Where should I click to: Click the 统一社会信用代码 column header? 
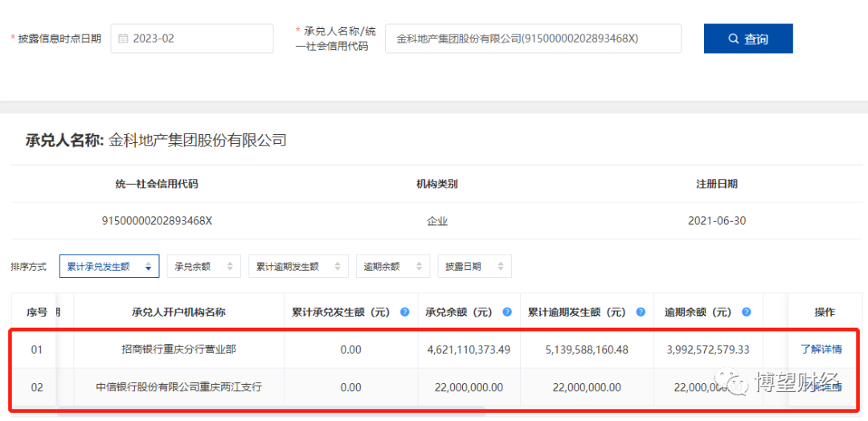click(x=157, y=184)
